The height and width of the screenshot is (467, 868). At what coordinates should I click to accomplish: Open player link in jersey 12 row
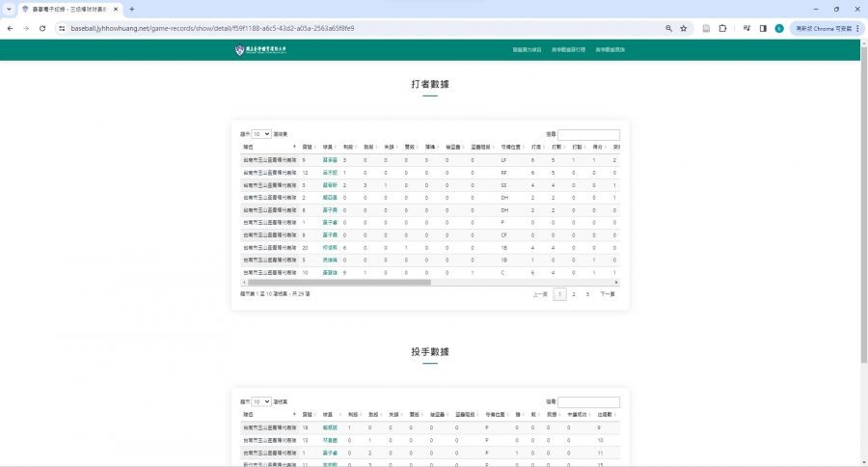point(330,173)
